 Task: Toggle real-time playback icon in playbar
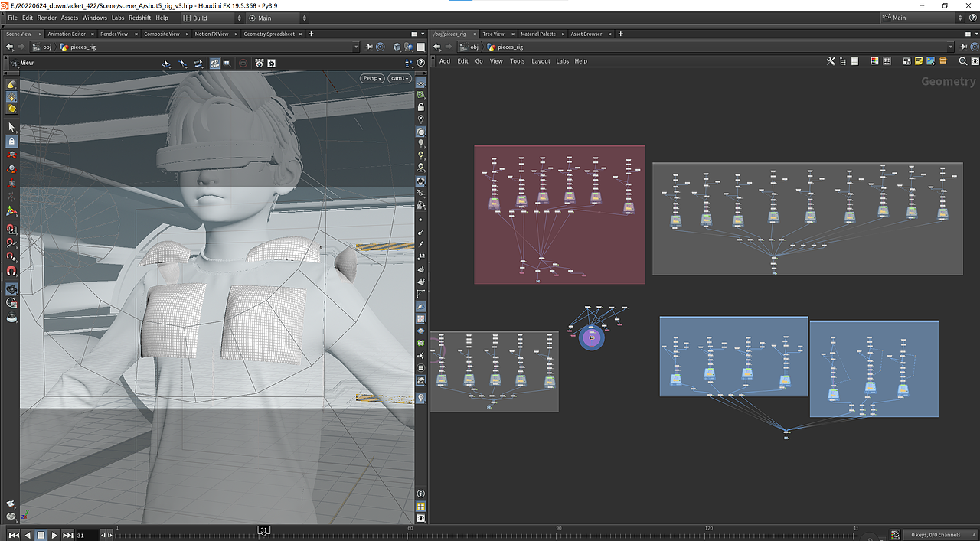tap(895, 535)
